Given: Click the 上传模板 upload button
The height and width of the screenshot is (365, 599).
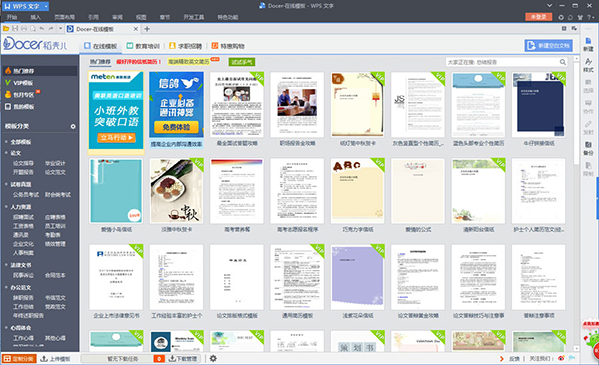Looking at the screenshot, I should click(56, 359).
